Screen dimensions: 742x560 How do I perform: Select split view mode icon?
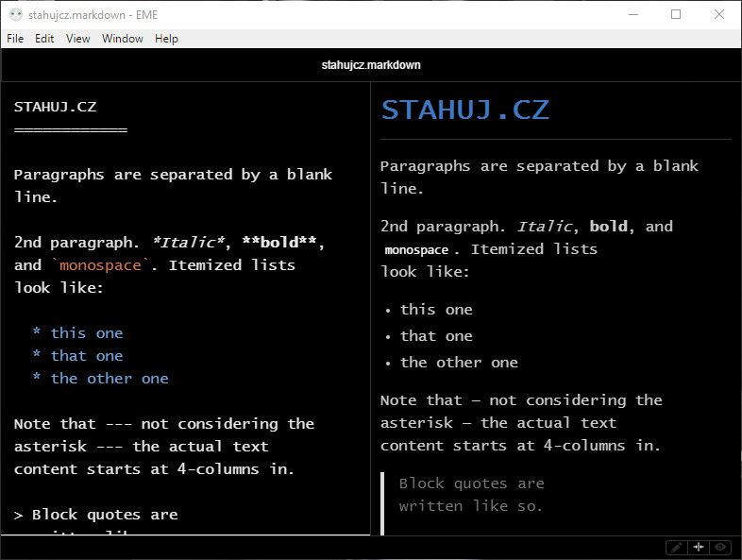(699, 548)
